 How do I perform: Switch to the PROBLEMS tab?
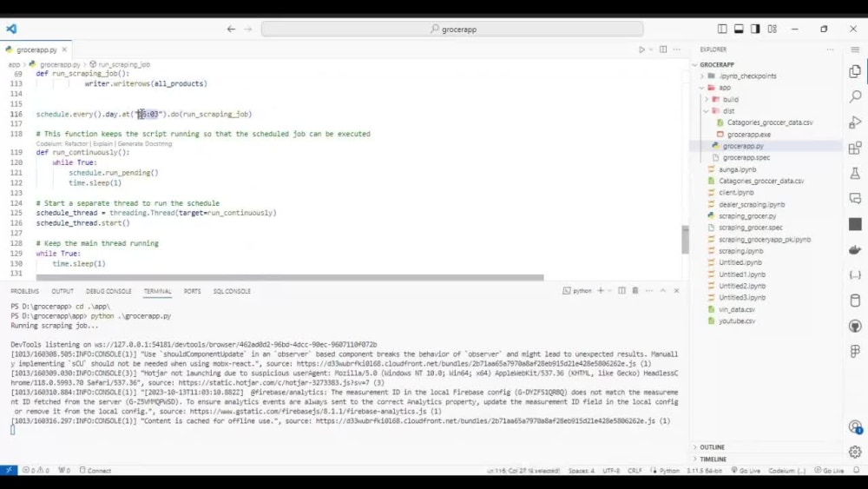25,291
